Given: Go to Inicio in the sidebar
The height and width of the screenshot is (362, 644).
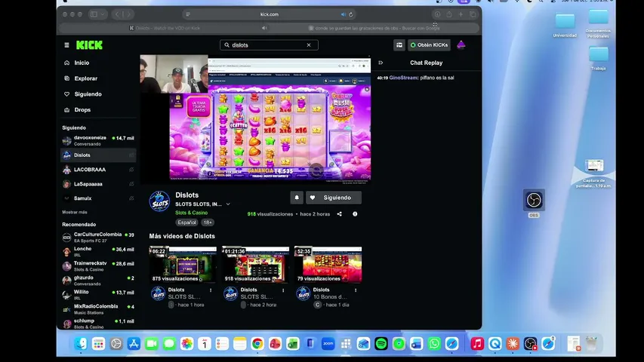Looking at the screenshot, I should point(99,63).
